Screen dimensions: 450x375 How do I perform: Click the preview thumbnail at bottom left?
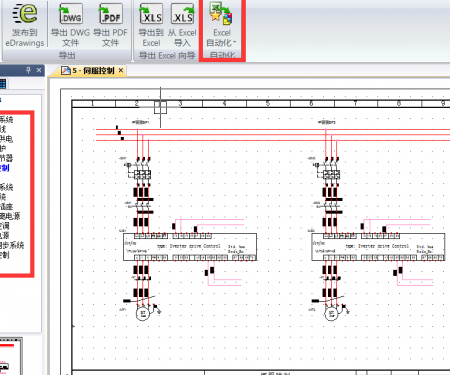11,356
